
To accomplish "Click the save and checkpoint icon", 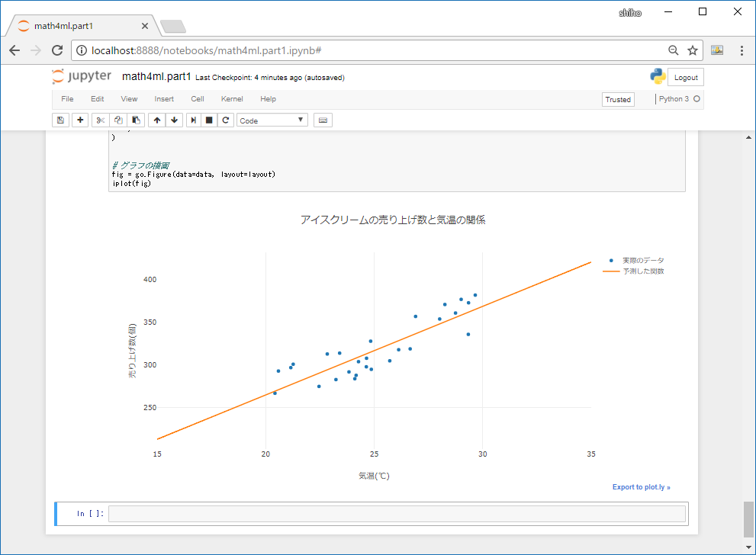I will point(61,120).
